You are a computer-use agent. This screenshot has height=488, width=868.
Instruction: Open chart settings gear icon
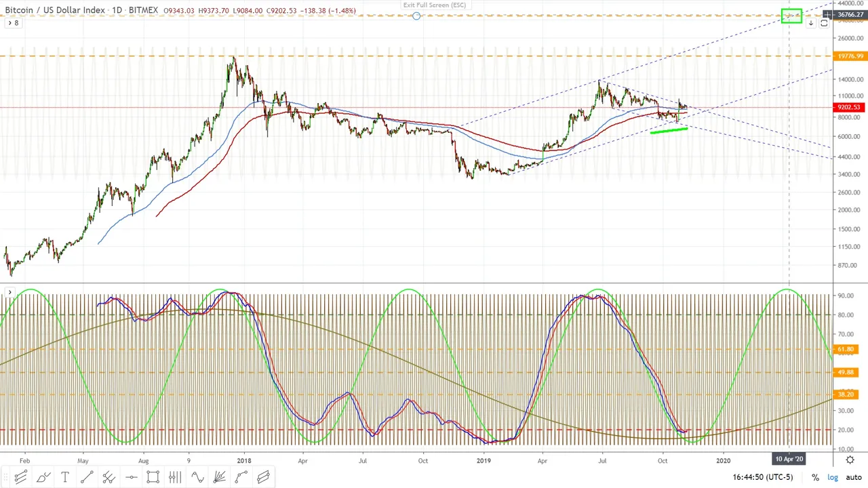click(850, 460)
